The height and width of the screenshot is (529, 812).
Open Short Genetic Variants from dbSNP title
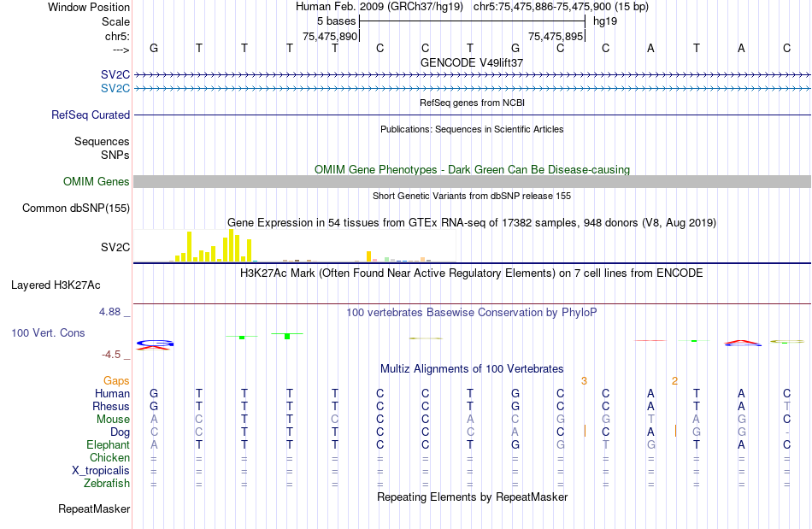pos(472,197)
